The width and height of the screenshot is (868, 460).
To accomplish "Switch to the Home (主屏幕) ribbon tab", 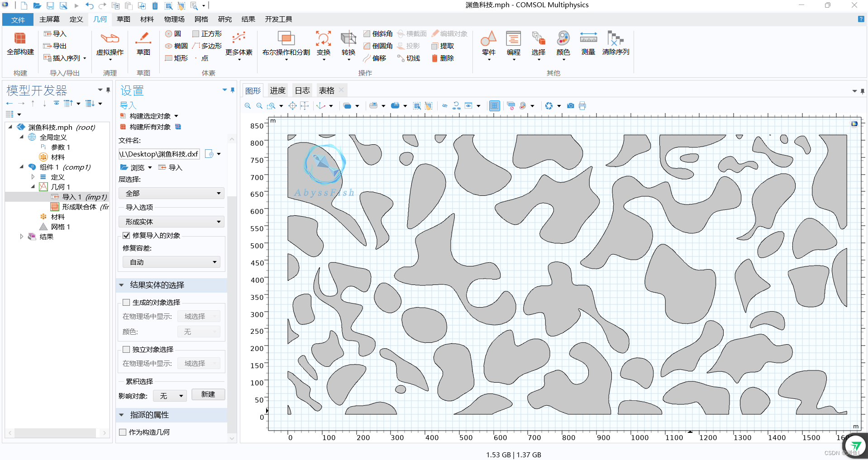I will [x=49, y=19].
